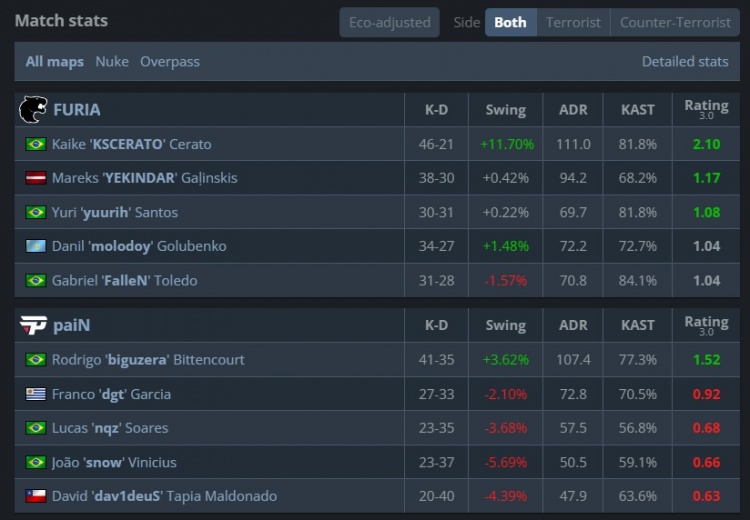The width and height of the screenshot is (750, 520).
Task: Switch side filter to Counter-Terrorist
Action: [675, 22]
